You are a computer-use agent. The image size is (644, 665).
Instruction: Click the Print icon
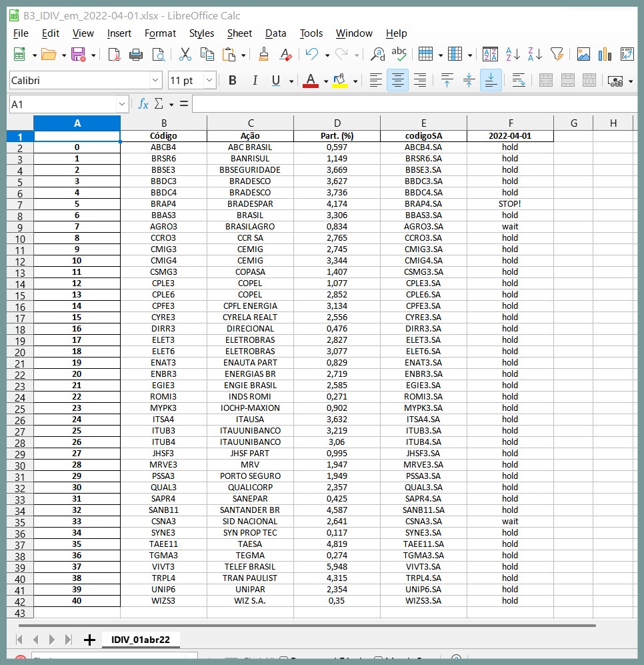(136, 54)
